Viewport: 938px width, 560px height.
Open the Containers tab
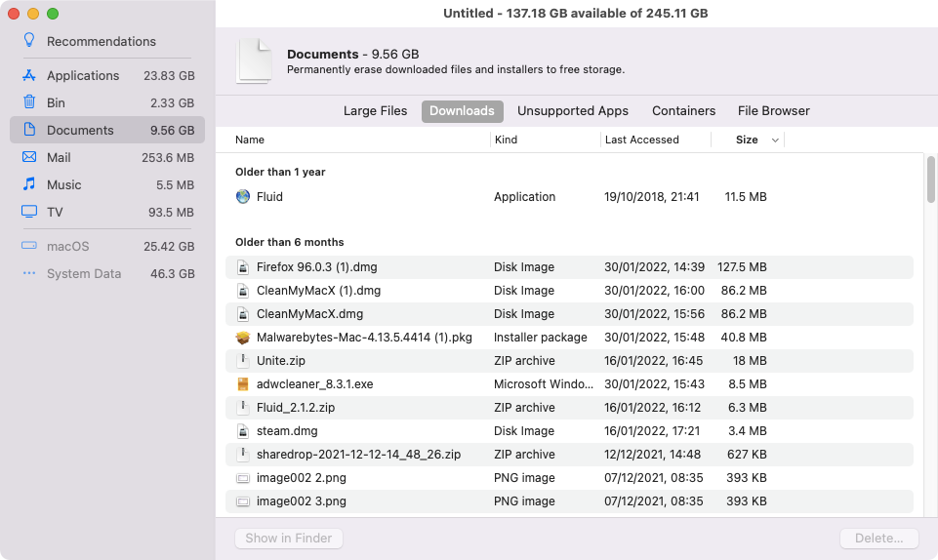coord(683,111)
